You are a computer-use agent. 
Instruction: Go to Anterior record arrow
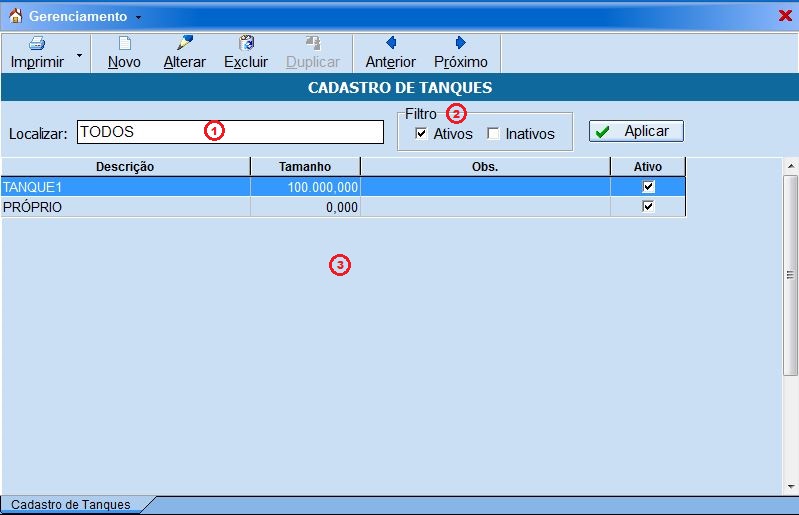pos(390,44)
